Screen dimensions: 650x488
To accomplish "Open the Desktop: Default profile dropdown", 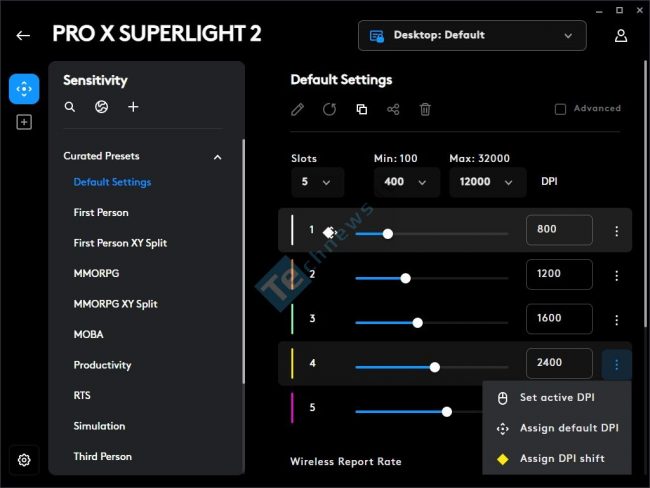I will [472, 36].
